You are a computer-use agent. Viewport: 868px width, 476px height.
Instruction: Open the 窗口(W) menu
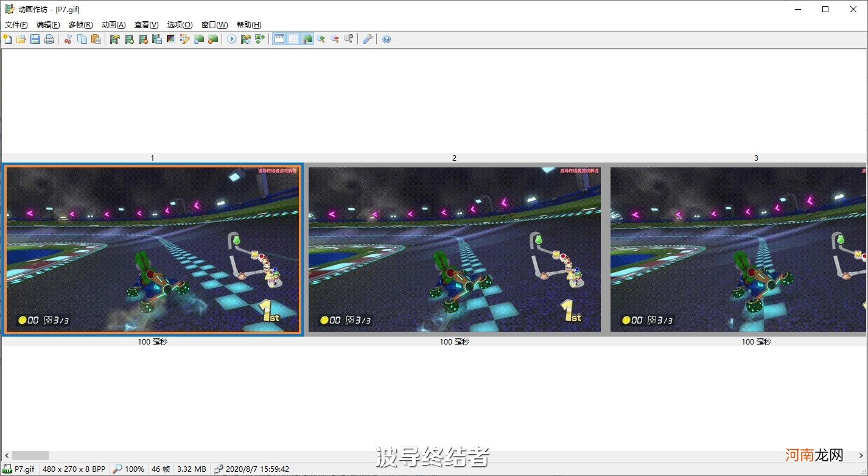[x=215, y=25]
